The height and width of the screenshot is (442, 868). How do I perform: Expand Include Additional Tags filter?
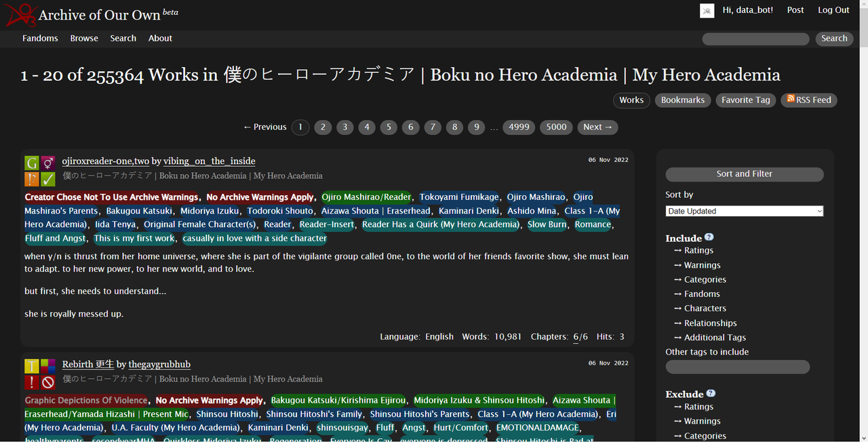[x=710, y=337]
